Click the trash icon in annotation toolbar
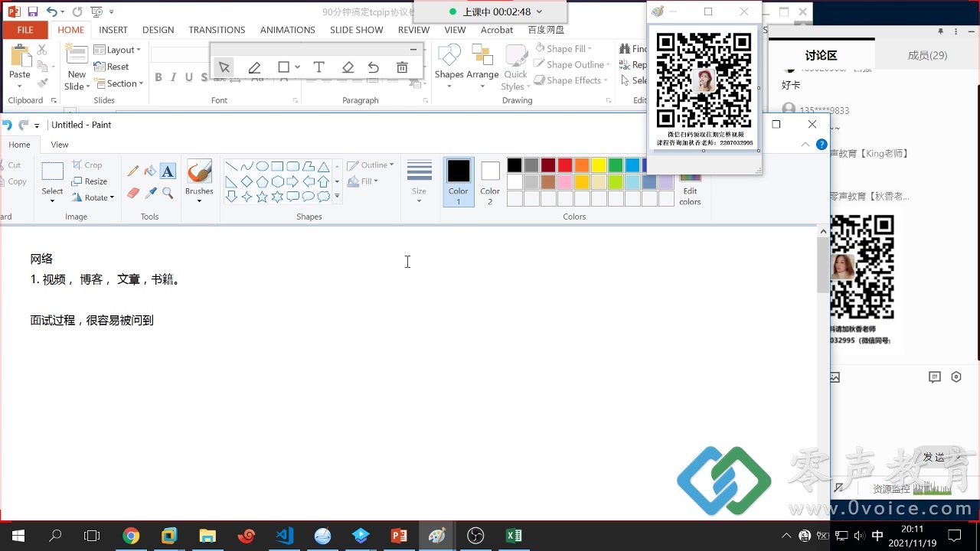The height and width of the screenshot is (551, 980). 402,67
